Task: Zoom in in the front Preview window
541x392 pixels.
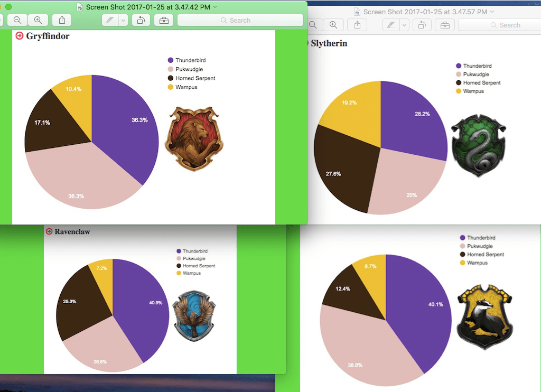Action: point(38,21)
